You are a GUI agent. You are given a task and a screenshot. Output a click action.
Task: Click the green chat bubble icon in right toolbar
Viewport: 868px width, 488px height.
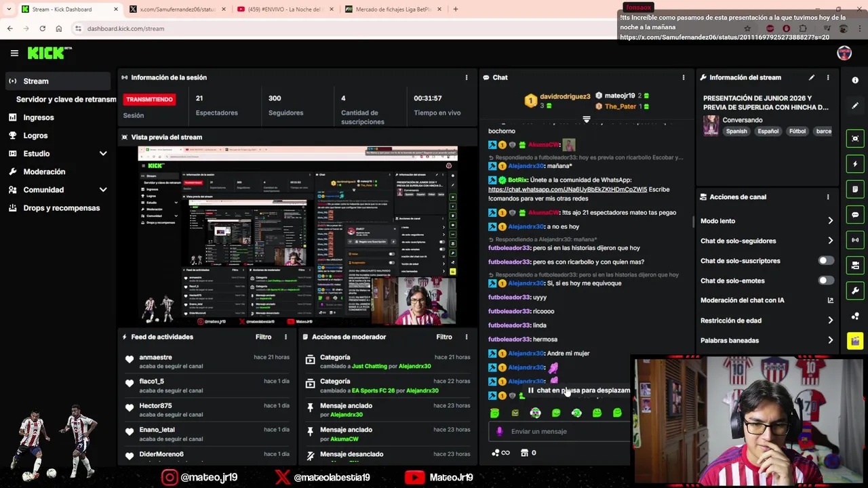[855, 215]
